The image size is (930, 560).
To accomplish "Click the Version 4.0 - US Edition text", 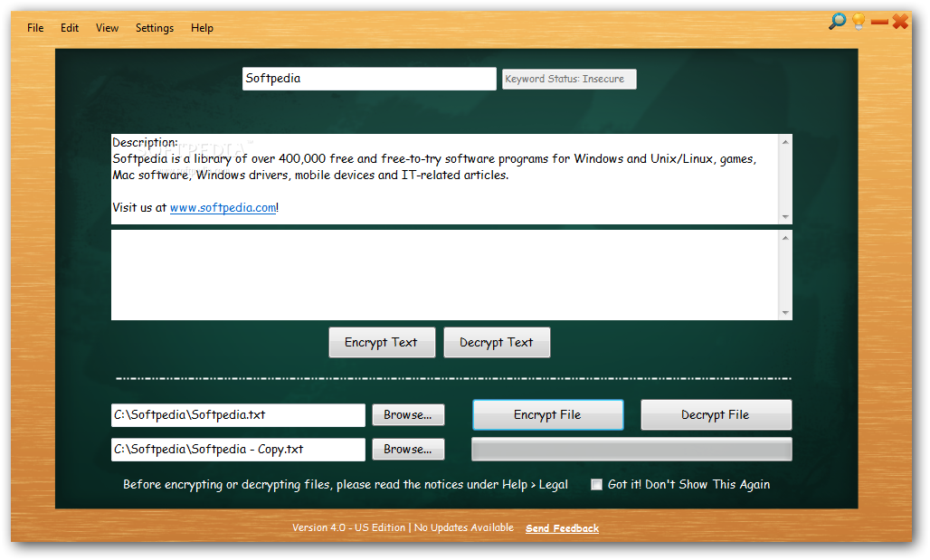I will pyautogui.click(x=349, y=527).
